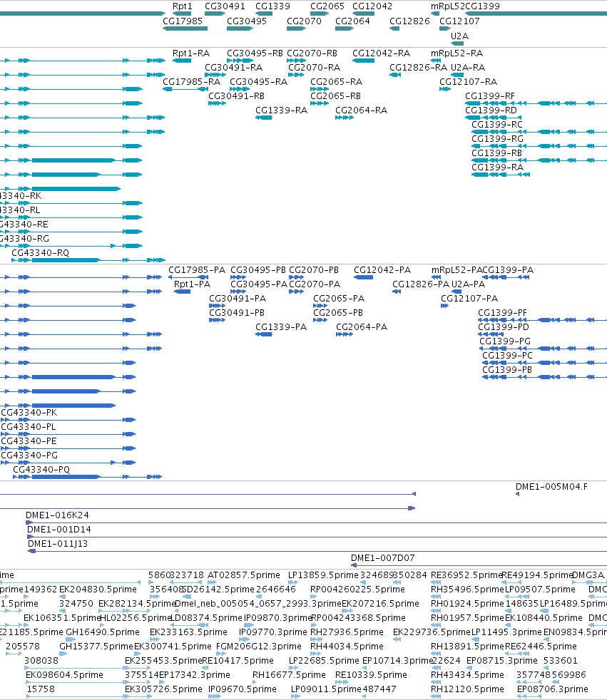Select the CG17985 gene label

pos(183,21)
